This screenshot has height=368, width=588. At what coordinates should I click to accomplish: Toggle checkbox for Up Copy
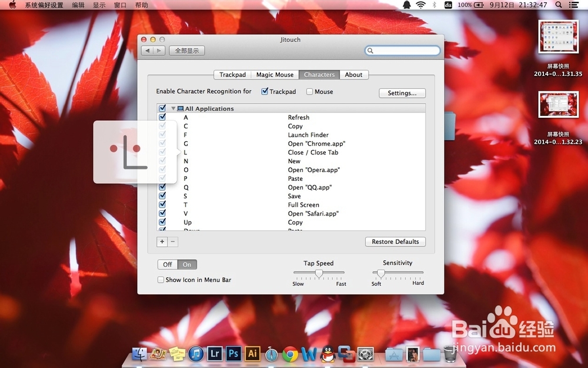162,221
